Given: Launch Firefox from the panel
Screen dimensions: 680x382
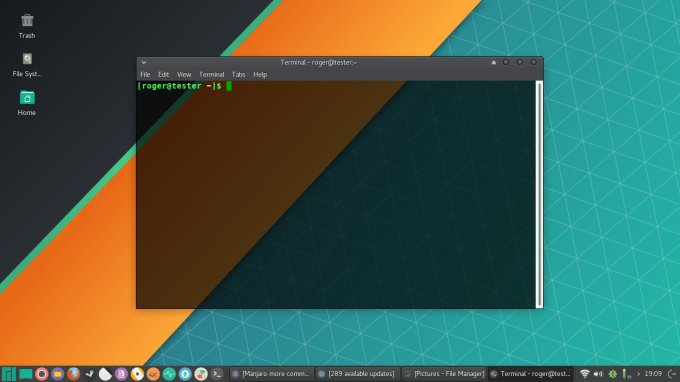Looking at the screenshot, I should click(x=74, y=374).
